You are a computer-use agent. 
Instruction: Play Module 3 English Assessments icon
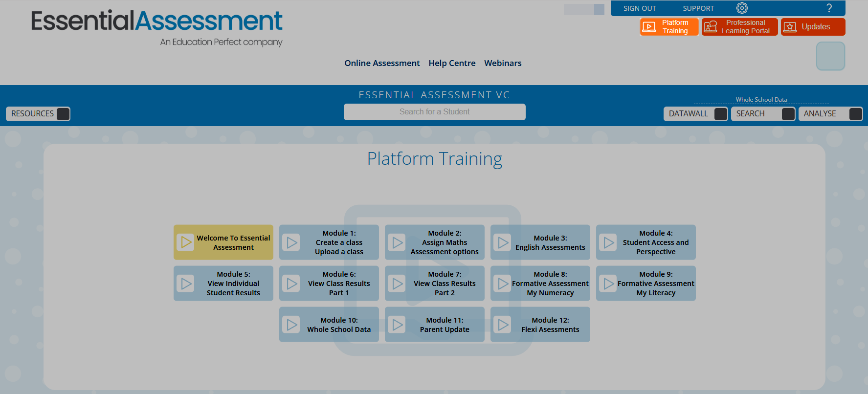click(x=503, y=242)
